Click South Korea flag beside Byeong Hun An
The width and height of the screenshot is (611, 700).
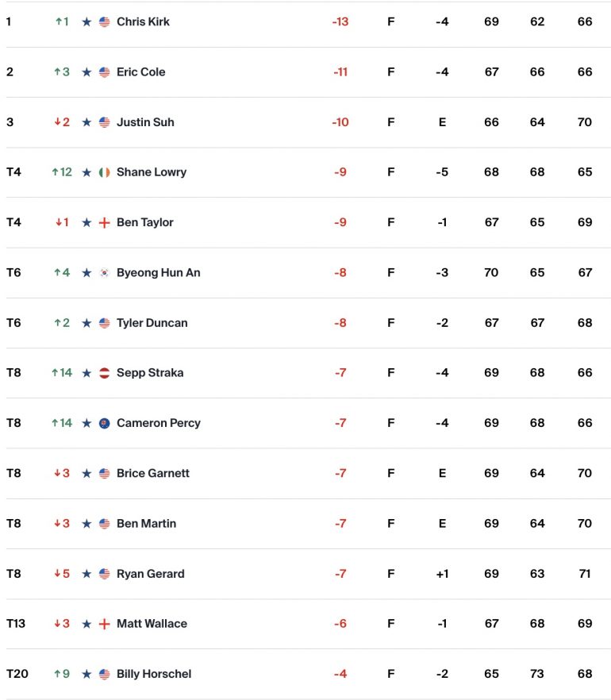point(105,273)
